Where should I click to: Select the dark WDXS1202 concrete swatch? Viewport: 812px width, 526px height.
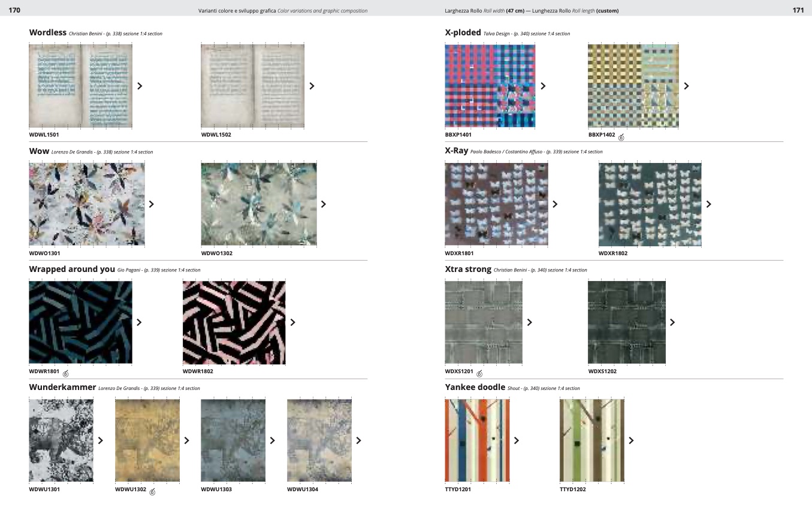(x=626, y=322)
